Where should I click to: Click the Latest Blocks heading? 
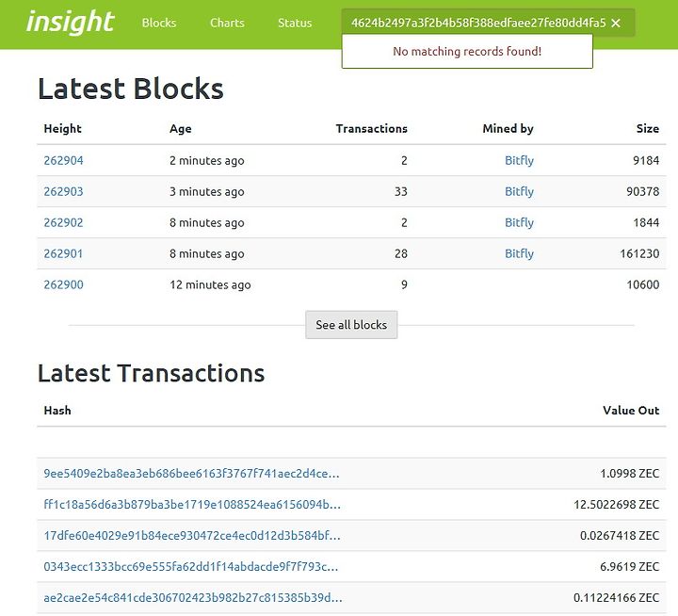[131, 89]
